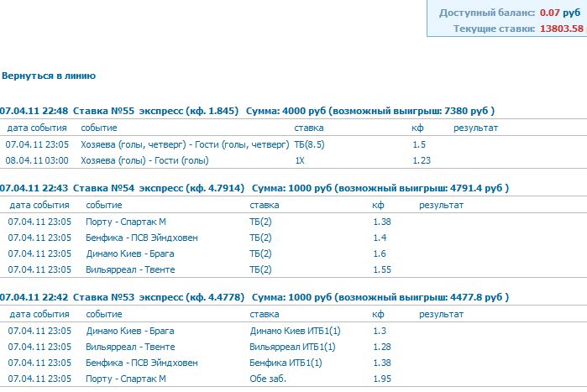Select the coefficient 1.95
The width and height of the screenshot is (587, 392).
(382, 379)
